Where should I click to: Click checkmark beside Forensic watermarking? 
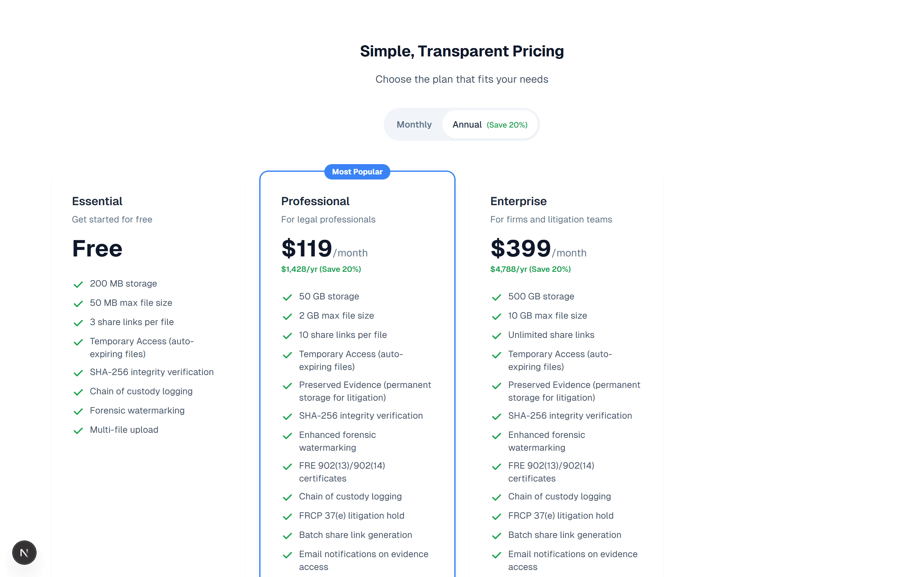[x=78, y=411]
